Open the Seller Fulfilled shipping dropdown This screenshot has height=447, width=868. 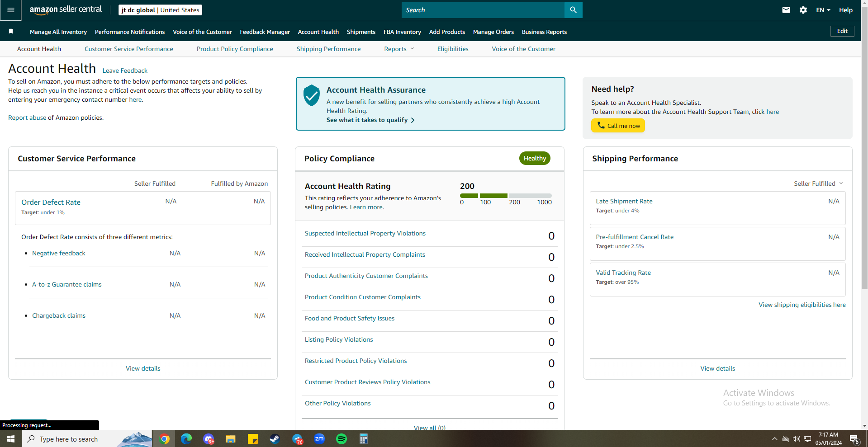pyautogui.click(x=818, y=184)
